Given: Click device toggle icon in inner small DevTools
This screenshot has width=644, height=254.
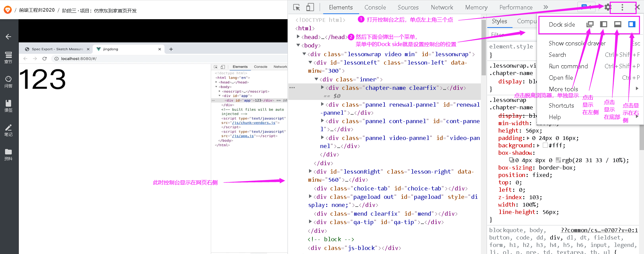Looking at the screenshot, I should pyautogui.click(x=223, y=67).
